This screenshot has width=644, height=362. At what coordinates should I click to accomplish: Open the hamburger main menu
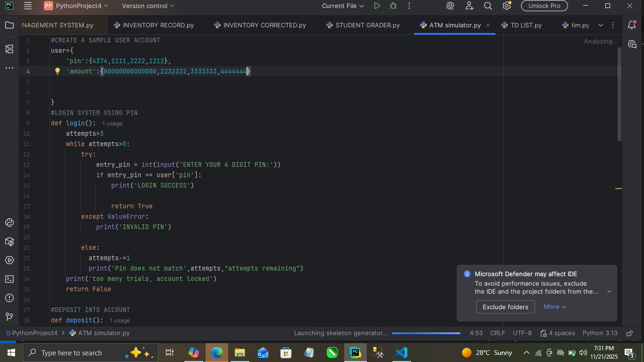point(27,6)
